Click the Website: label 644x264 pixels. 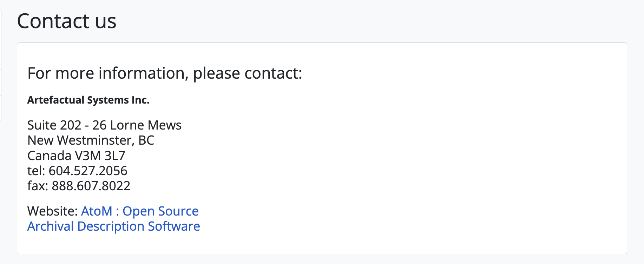click(x=52, y=211)
